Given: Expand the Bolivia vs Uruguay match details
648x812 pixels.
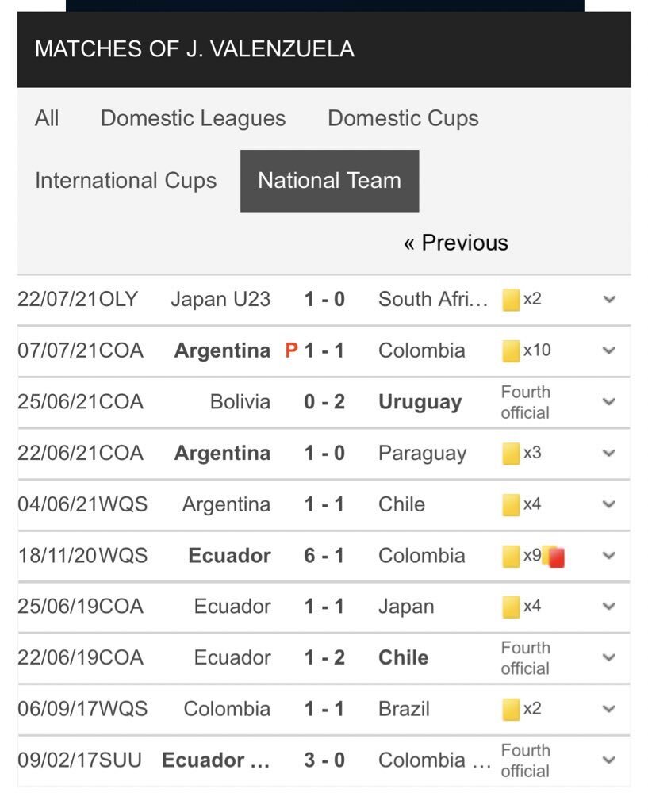Looking at the screenshot, I should [609, 402].
